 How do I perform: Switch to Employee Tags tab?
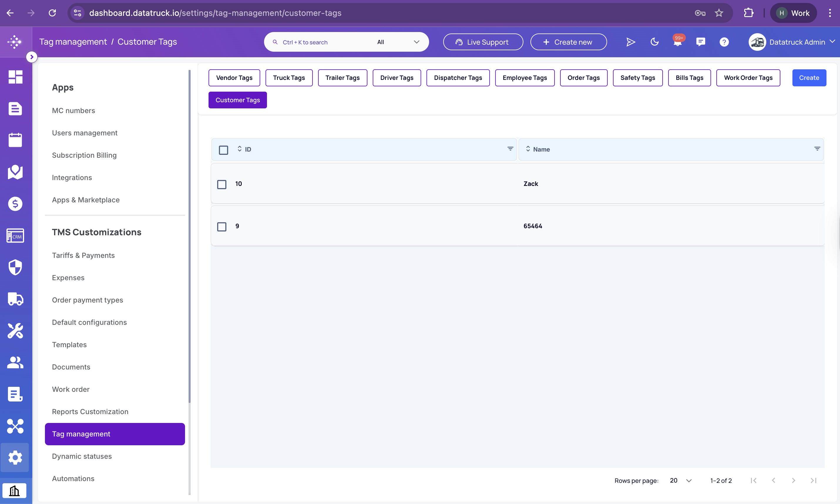pyautogui.click(x=525, y=78)
